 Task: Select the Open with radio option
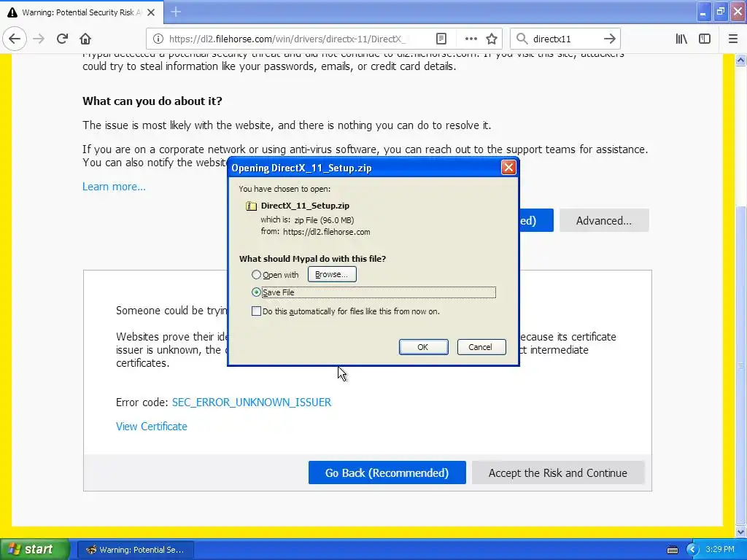click(x=256, y=275)
